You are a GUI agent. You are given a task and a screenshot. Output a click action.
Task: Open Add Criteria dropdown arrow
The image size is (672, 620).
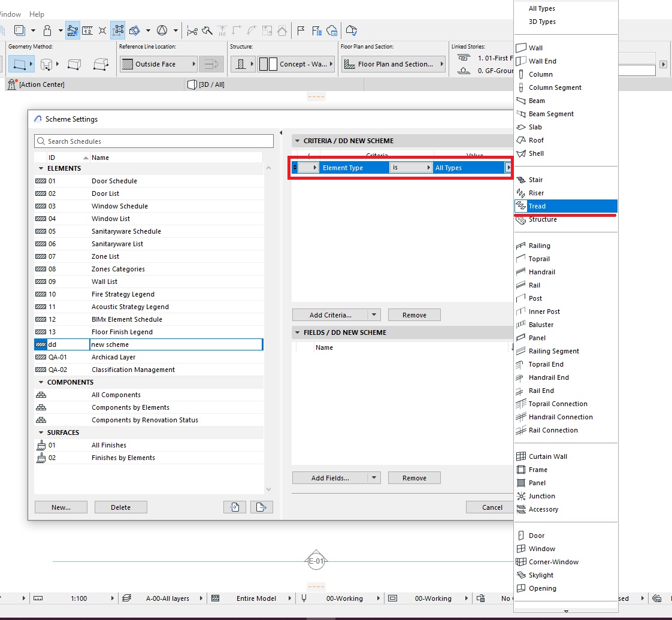(374, 314)
